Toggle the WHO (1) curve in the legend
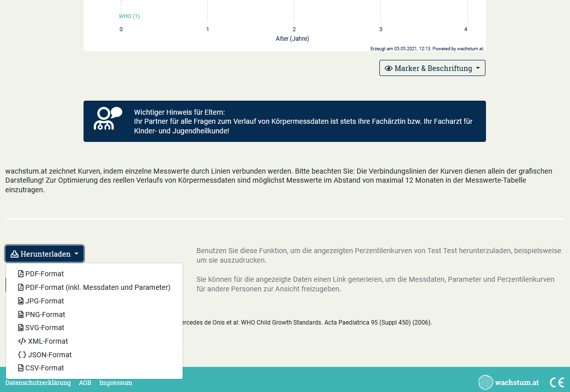The image size is (570, 392). (x=129, y=16)
